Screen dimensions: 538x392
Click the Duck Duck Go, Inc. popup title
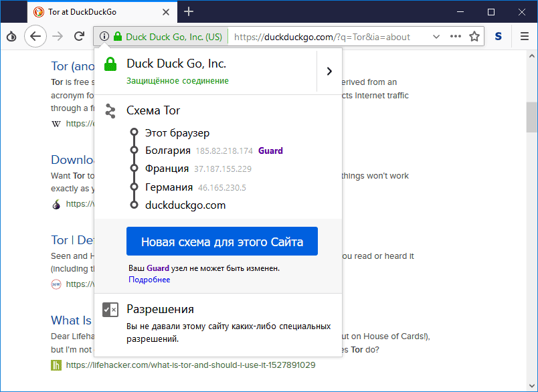pyautogui.click(x=177, y=64)
